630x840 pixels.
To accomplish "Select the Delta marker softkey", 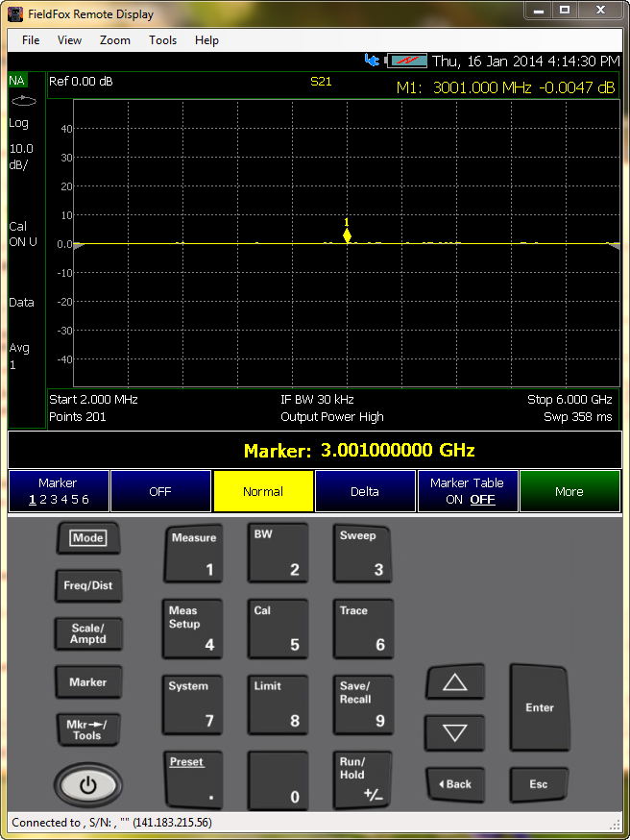I will [x=365, y=491].
